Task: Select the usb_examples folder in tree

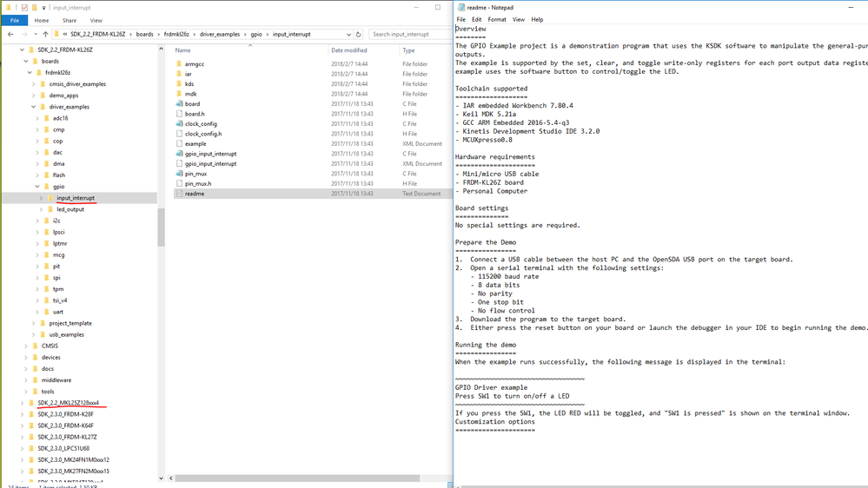Action: point(66,334)
